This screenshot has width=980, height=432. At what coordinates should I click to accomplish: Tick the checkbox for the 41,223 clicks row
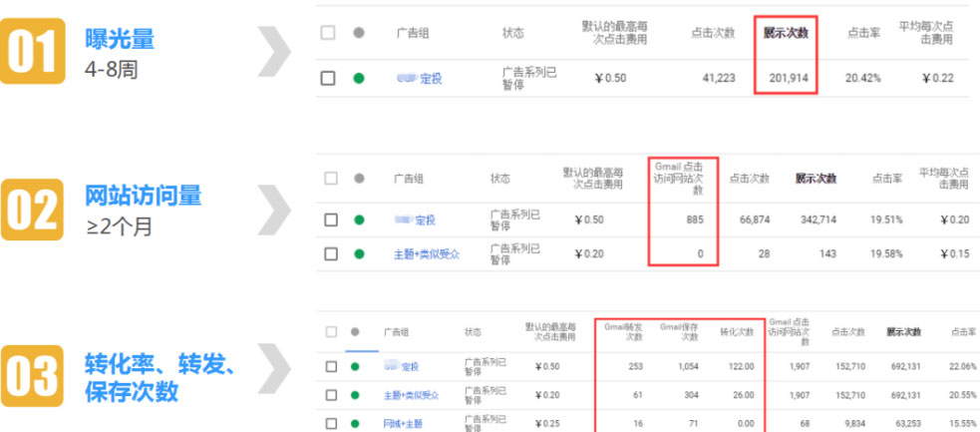pos(328,78)
